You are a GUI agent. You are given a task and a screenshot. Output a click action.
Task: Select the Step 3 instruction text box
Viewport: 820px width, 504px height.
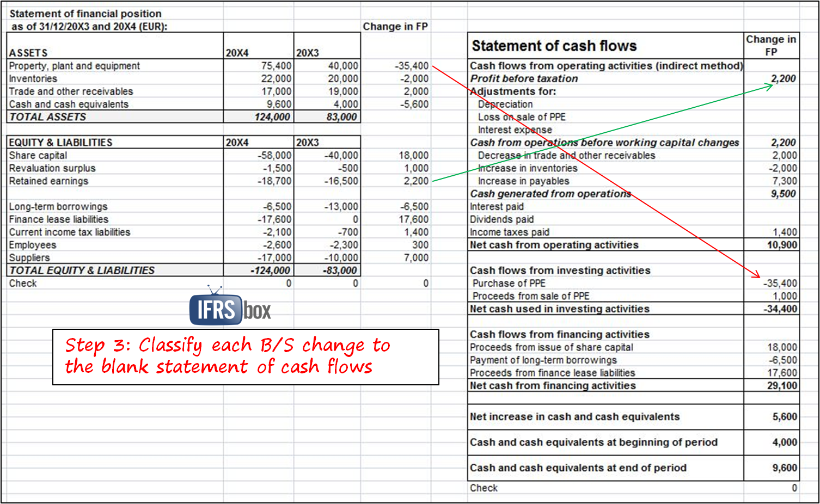tap(245, 357)
